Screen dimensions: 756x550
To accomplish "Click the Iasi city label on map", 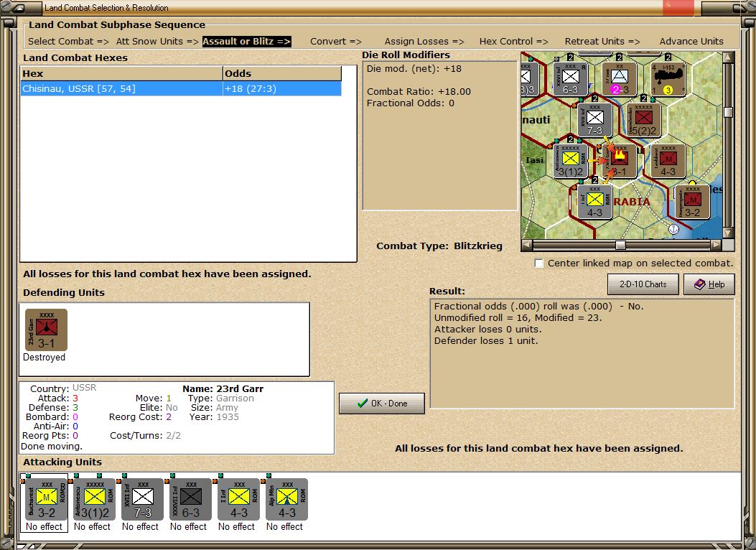I will [x=534, y=160].
